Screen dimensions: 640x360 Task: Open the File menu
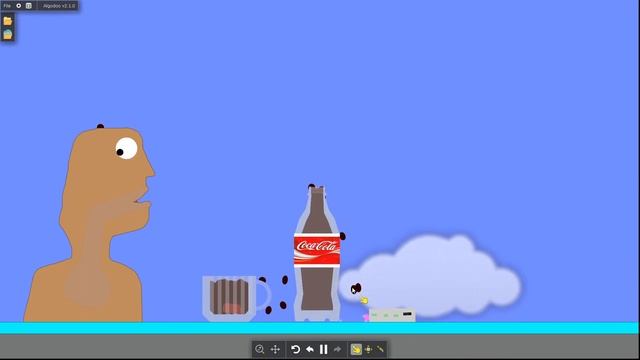[x=7, y=6]
